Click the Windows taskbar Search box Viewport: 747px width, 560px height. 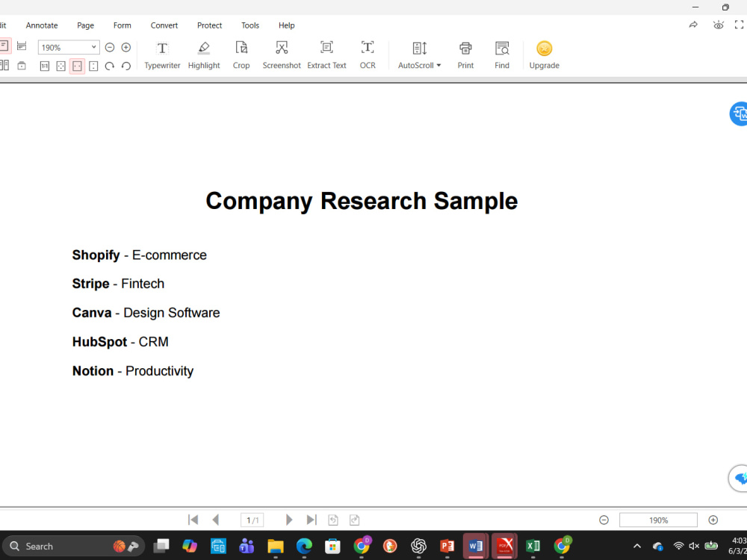74,547
